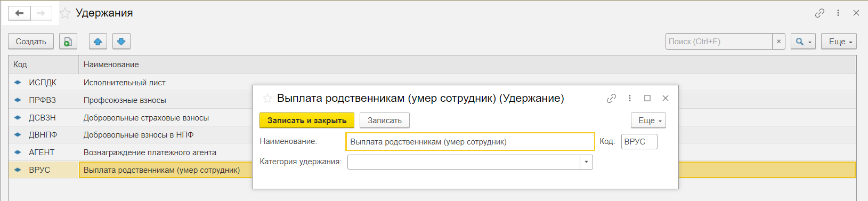Screen dimensions: 868x201
Task: Click Записать и закрыть
Action: coord(307,120)
